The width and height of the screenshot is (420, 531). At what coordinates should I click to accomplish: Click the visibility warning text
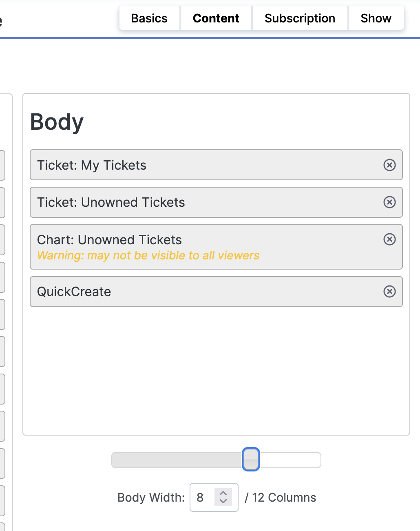(148, 255)
